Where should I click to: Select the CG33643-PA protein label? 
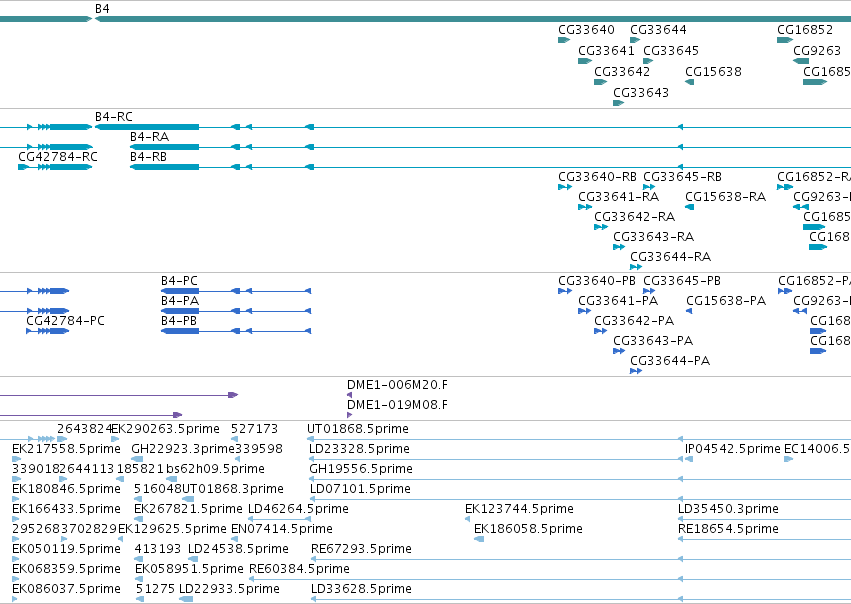(x=653, y=341)
